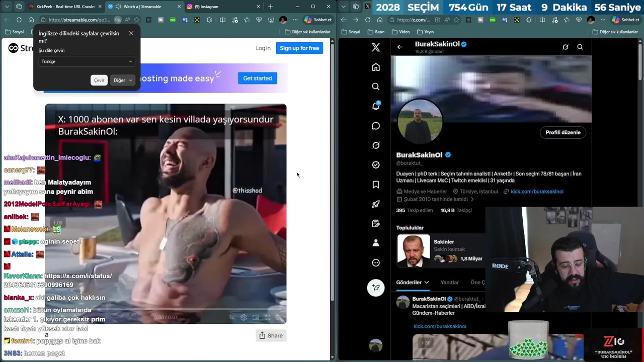Toggle picture-in-picture in Streamable player

tap(256, 317)
